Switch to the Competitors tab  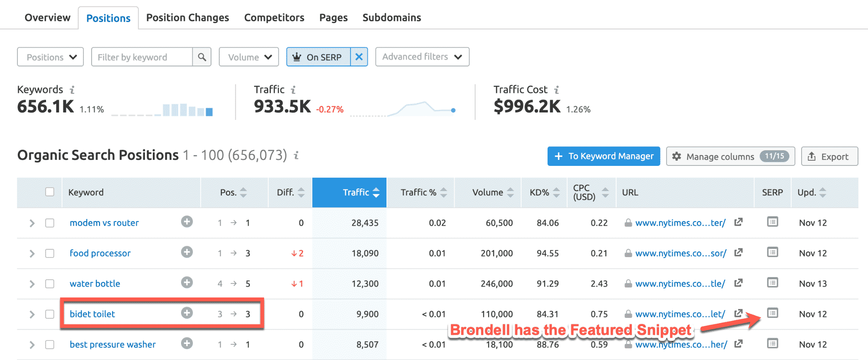[x=274, y=18]
